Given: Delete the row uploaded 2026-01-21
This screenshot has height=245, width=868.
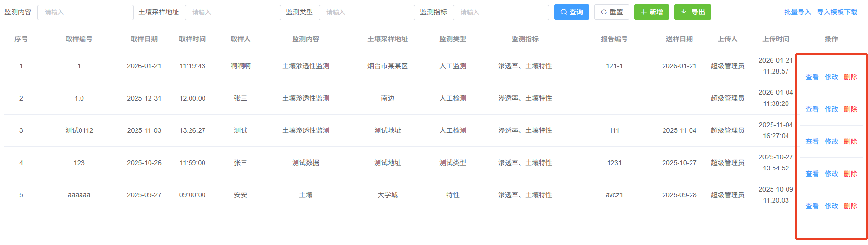Looking at the screenshot, I should click(851, 77).
